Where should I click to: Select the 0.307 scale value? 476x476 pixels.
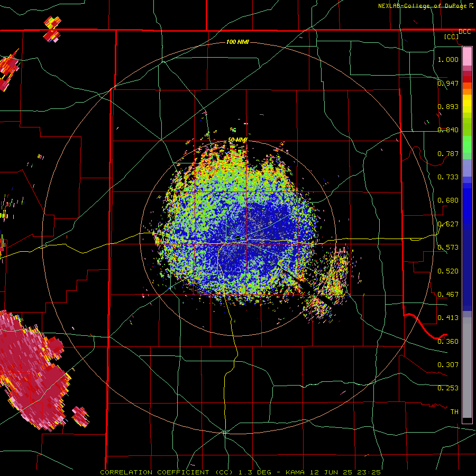[x=448, y=365]
